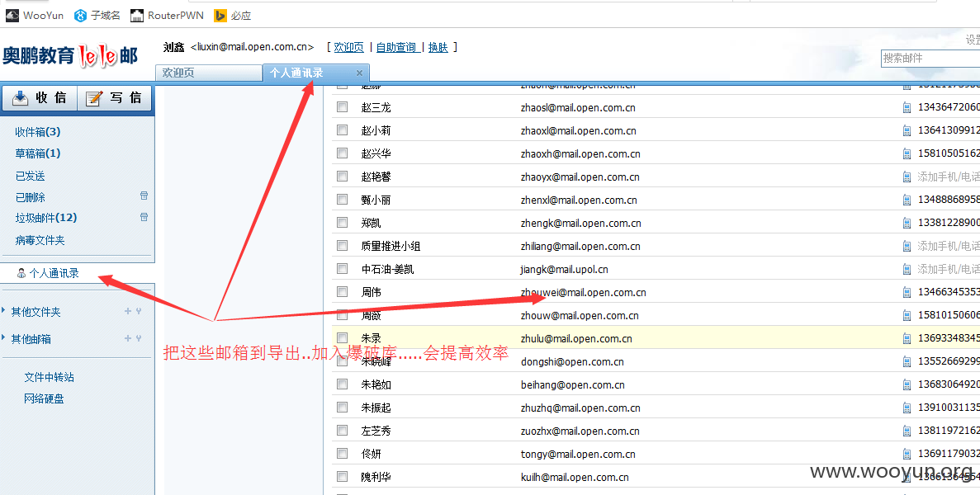Click the phone icon in 中石油-姜凯 row
The height and width of the screenshot is (495, 980).
pyautogui.click(x=907, y=269)
